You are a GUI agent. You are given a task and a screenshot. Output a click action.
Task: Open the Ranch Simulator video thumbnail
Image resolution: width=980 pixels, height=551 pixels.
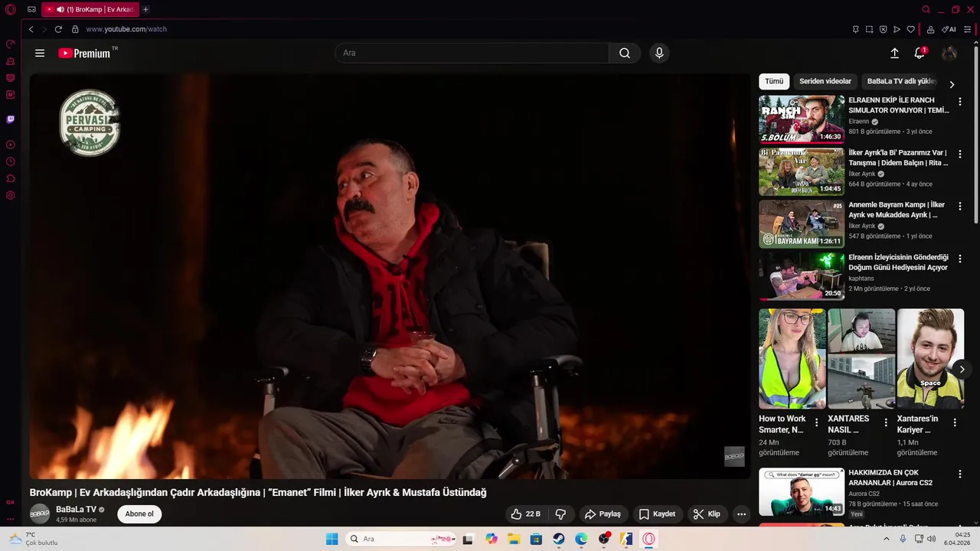[x=802, y=119]
